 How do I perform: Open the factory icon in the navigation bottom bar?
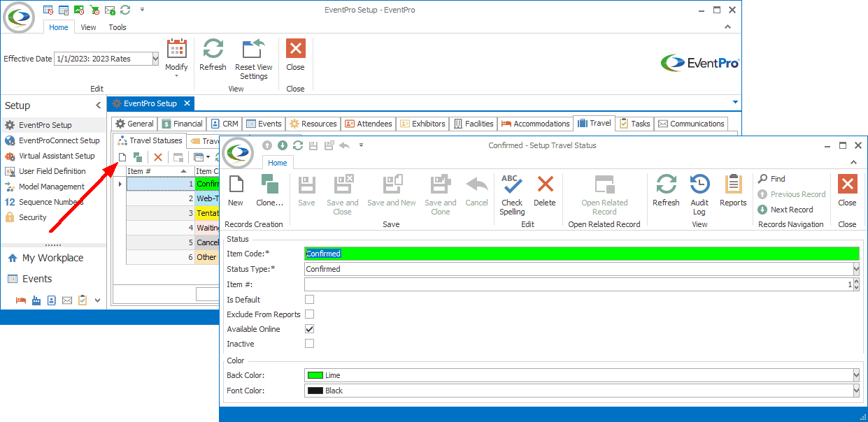pos(36,300)
